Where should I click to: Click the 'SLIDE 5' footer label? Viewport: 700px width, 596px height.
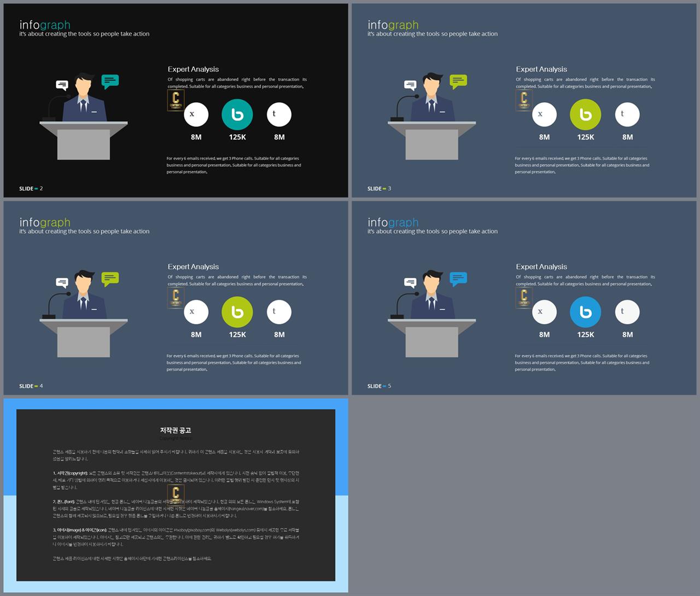point(380,386)
